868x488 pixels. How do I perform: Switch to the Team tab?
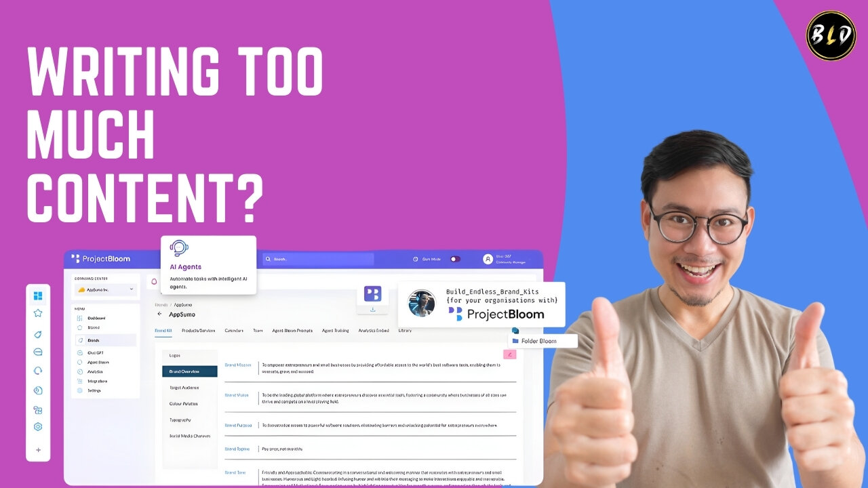click(258, 331)
